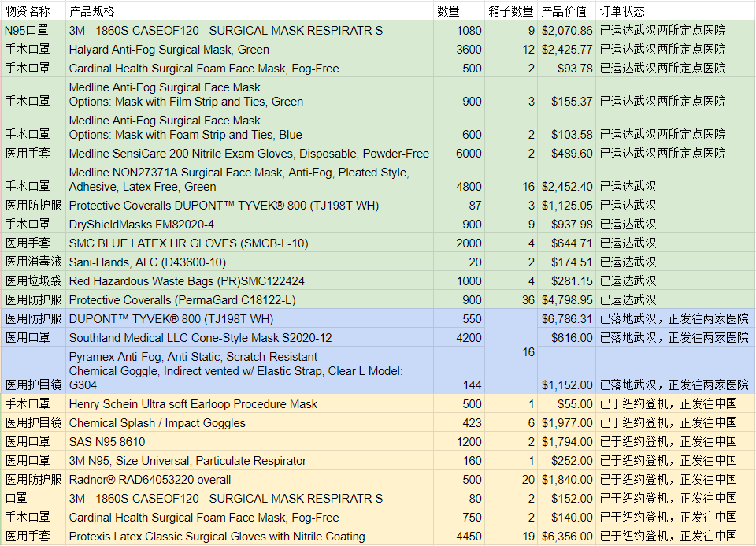This screenshot has width=756, height=546.
Task: Select the $93.78 price cell
Action: (x=566, y=68)
